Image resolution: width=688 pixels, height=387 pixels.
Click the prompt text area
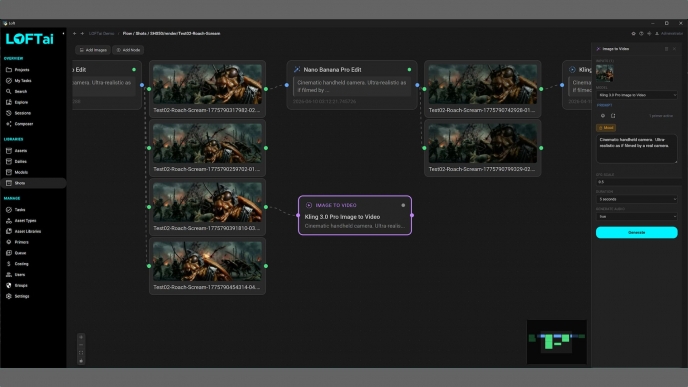click(637, 149)
